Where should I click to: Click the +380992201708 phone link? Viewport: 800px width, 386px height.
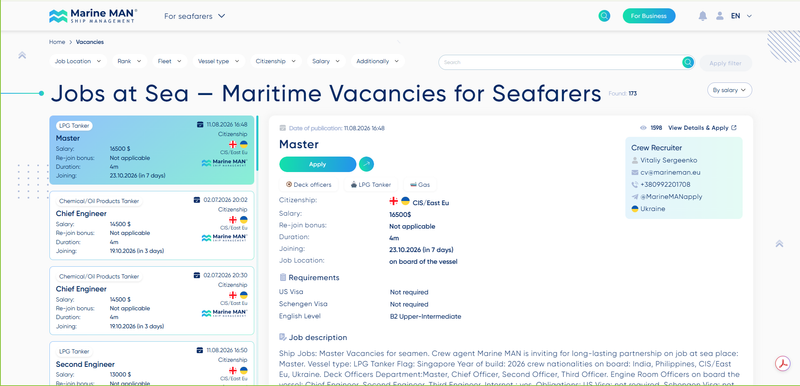click(665, 185)
